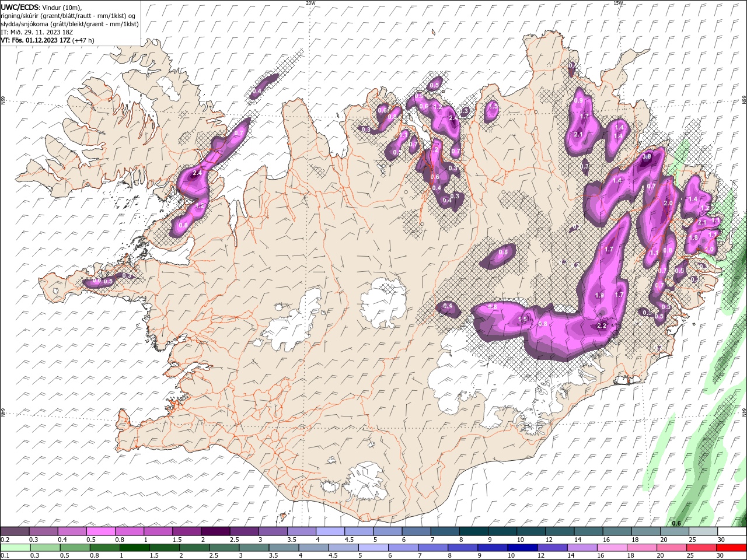Click the 'UWC/ECDS: Vindur (10m)' title line
747x560 pixels.
pyautogui.click(x=41, y=7)
